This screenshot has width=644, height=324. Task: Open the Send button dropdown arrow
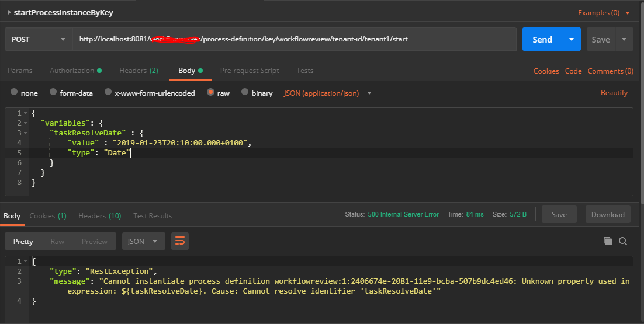click(x=572, y=39)
